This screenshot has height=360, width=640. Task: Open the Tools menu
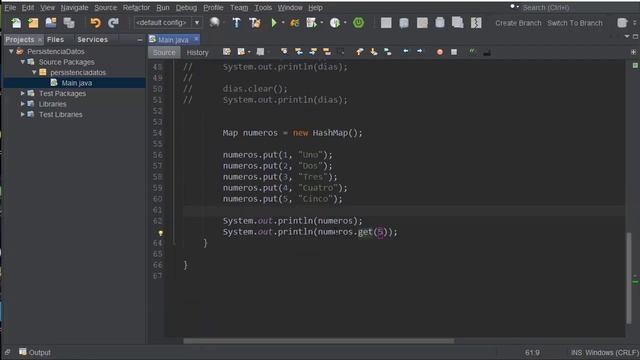point(263,8)
